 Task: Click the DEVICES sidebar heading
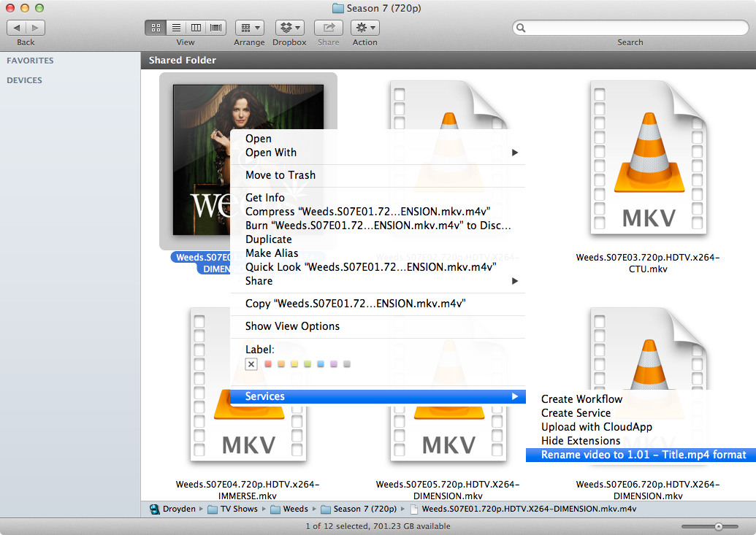tap(24, 80)
